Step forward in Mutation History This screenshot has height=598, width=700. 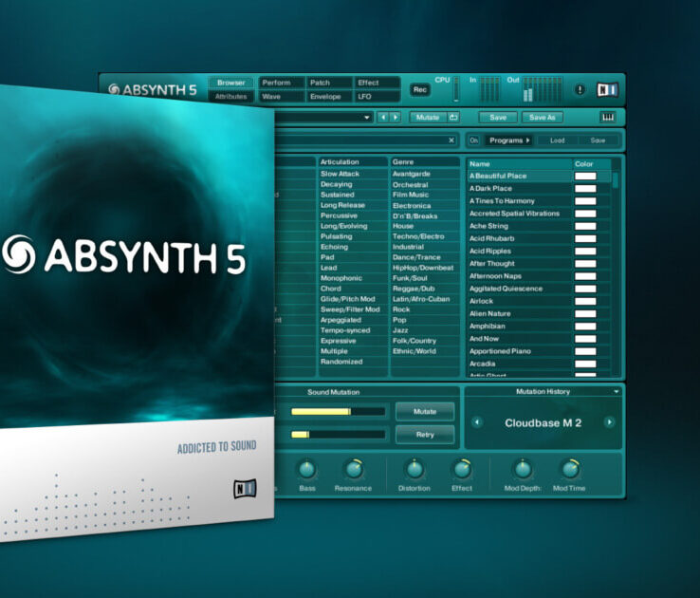[609, 422]
